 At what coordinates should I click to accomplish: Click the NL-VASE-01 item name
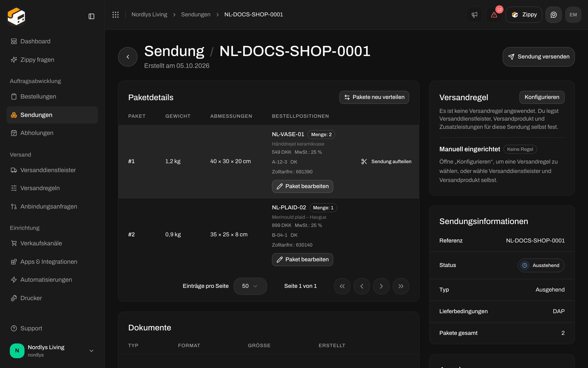click(288, 134)
